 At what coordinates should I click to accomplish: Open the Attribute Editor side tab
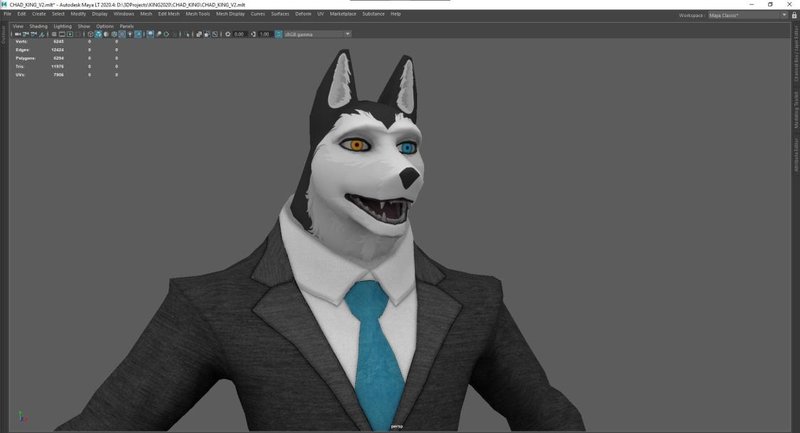pos(795,155)
